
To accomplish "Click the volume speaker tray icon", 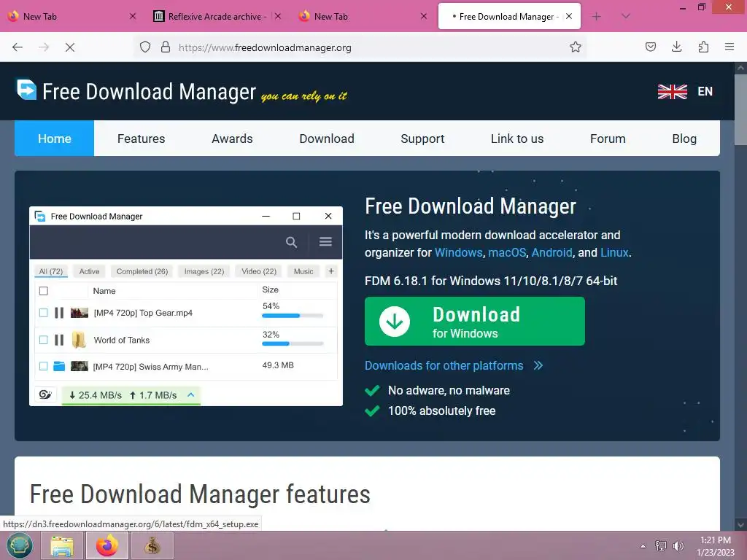I will tap(678, 545).
